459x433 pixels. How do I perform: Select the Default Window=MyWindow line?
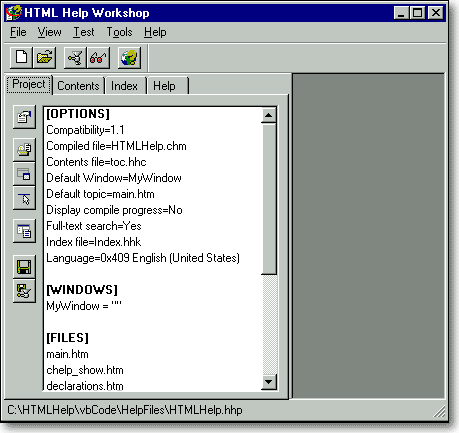(114, 178)
